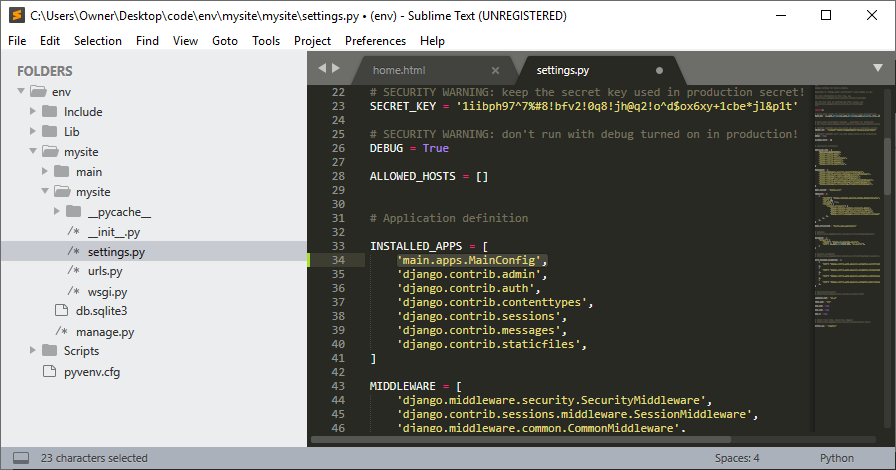
Task: Click 'django.contrib.staticfiles' on line 40
Action: [x=489, y=344]
